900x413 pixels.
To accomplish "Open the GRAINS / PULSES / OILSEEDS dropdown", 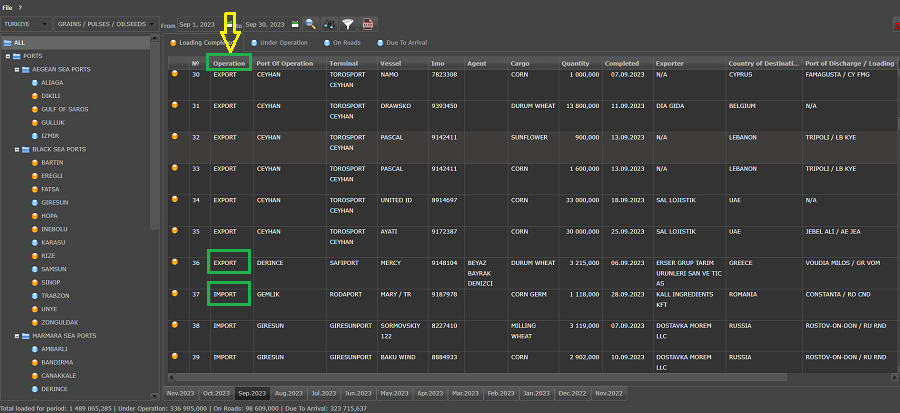I will (107, 24).
